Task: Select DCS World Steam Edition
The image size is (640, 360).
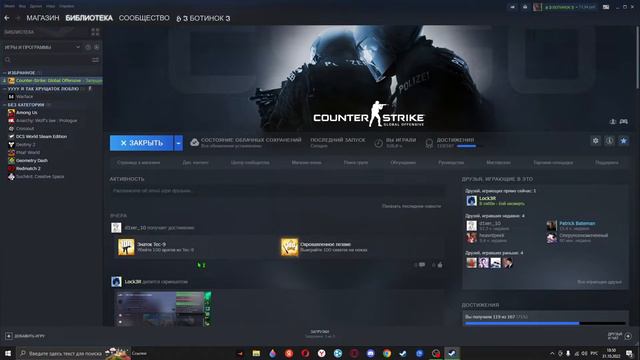Action: [x=41, y=137]
